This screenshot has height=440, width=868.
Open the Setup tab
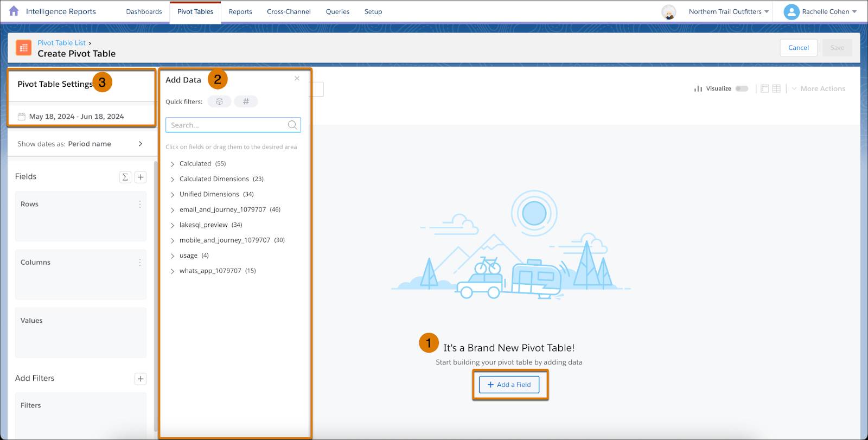click(x=373, y=11)
